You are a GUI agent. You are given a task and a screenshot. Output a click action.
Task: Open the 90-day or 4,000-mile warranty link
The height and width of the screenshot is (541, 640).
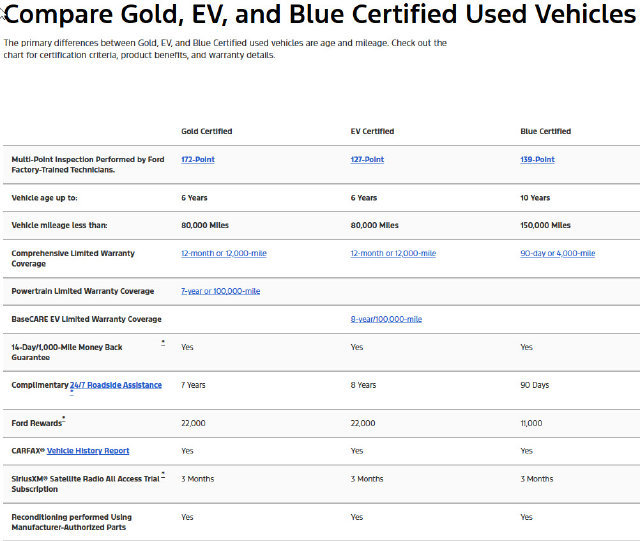coord(558,253)
